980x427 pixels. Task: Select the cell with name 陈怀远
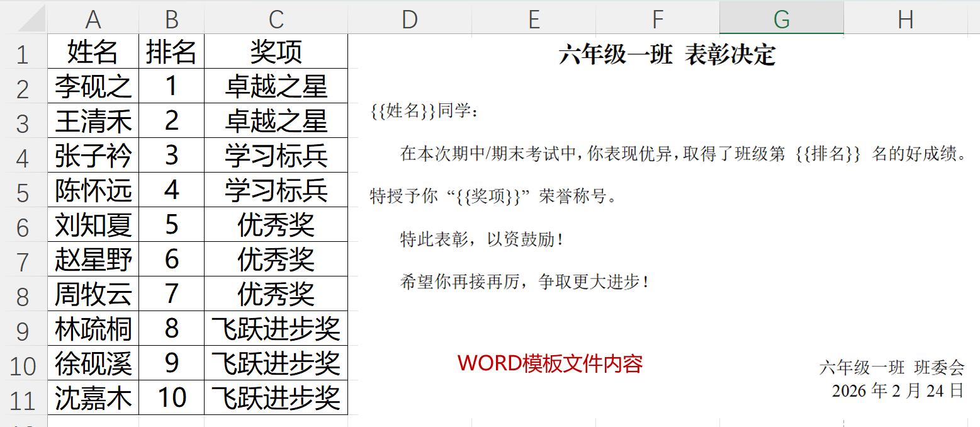[93, 190]
